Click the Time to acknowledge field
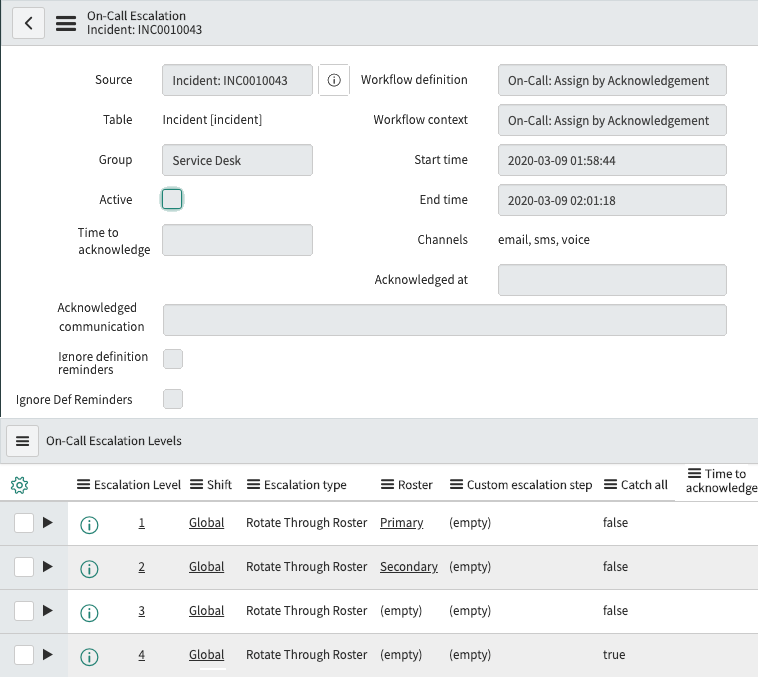The height and width of the screenshot is (678, 758). 237,240
